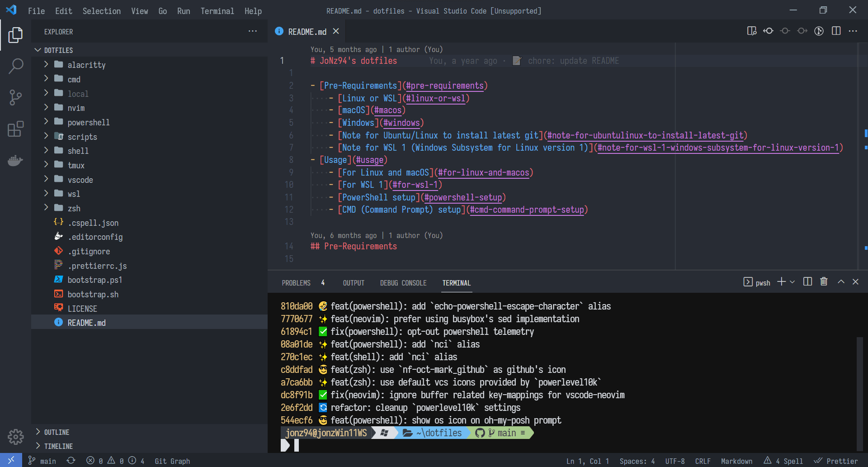Click the Spell checker status item
Image resolution: width=868 pixels, height=467 pixels.
pos(783,461)
